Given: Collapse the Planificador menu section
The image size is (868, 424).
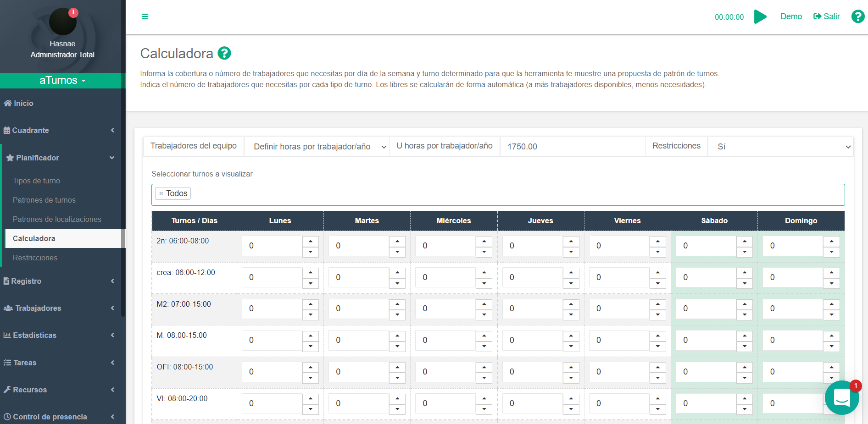Looking at the screenshot, I should (x=60, y=158).
